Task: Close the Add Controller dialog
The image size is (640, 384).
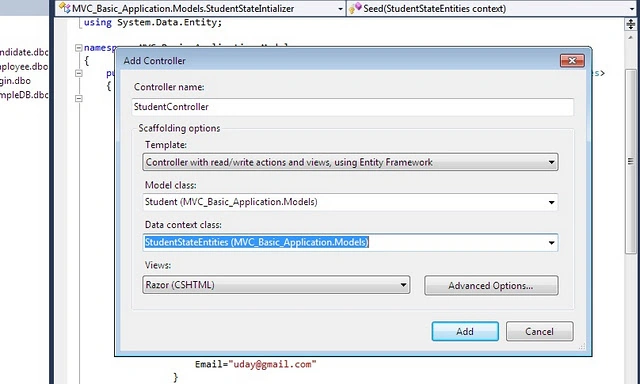Action: 572,61
